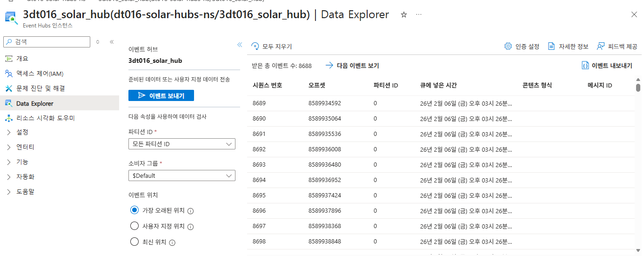Open the more options ellipsis in title
This screenshot has height=256, width=644.
[x=419, y=15]
